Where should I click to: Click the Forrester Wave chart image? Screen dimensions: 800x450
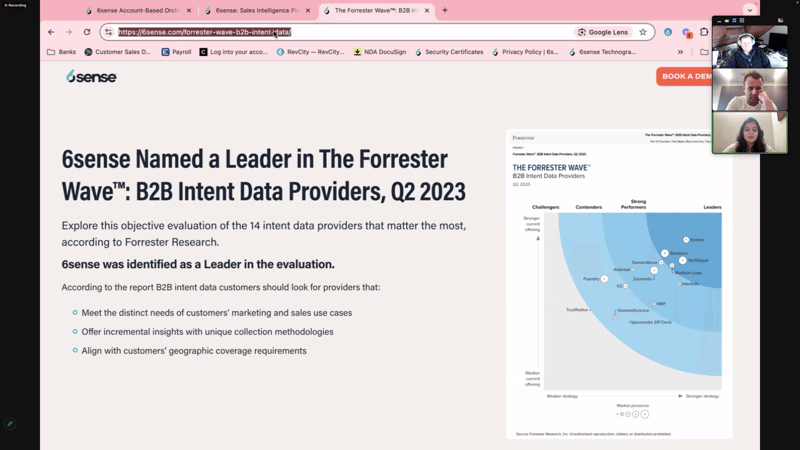click(x=619, y=284)
